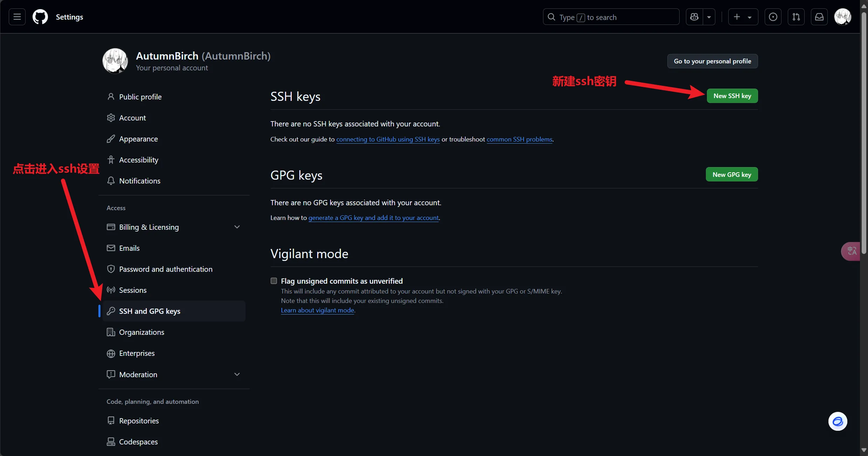The height and width of the screenshot is (456, 868).
Task: Click the New SSH key button
Action: (x=732, y=96)
